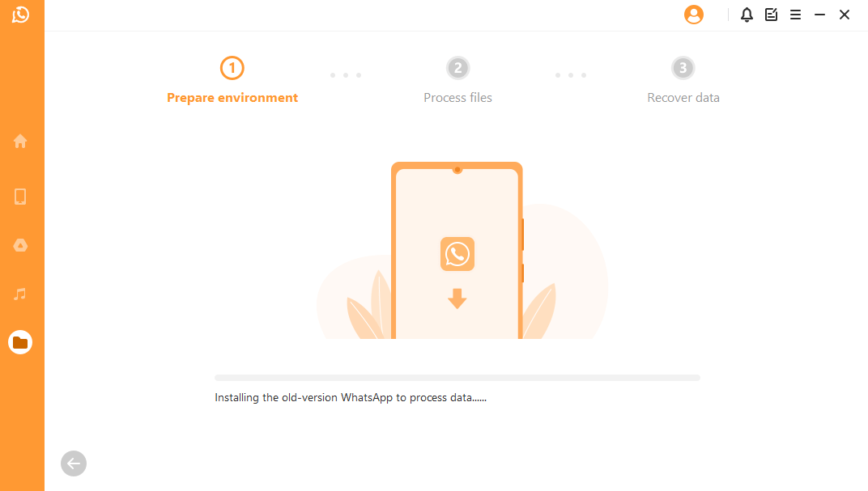Click the installation progress bar
The width and height of the screenshot is (868, 491).
pyautogui.click(x=457, y=378)
